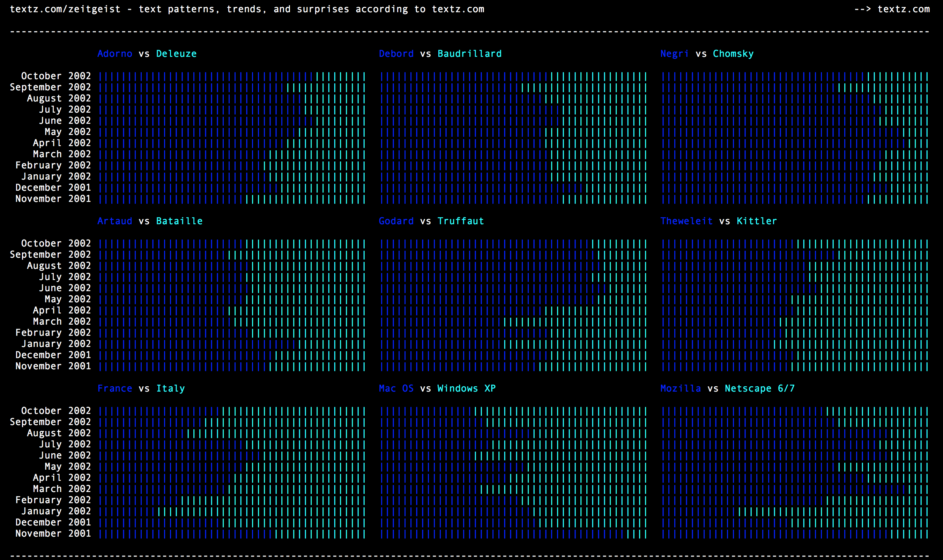Click July 2002 label in Adorno vs Deleuze chart

(x=65, y=109)
